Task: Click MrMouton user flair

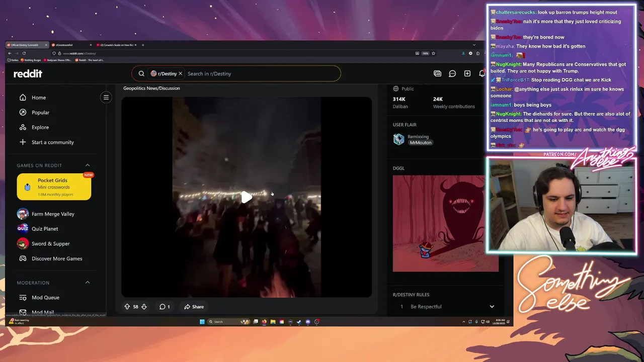Action: click(x=421, y=143)
